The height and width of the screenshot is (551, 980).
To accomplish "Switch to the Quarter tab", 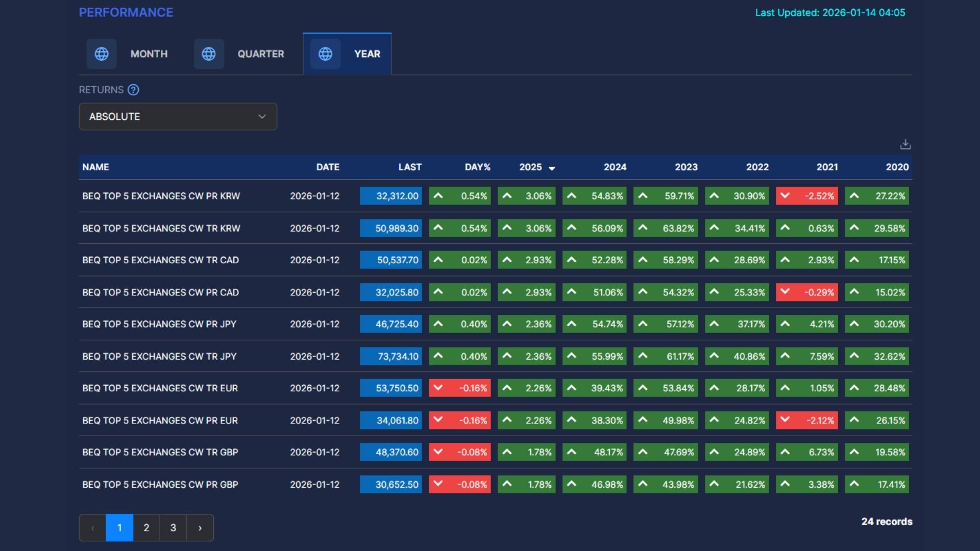I will click(260, 54).
